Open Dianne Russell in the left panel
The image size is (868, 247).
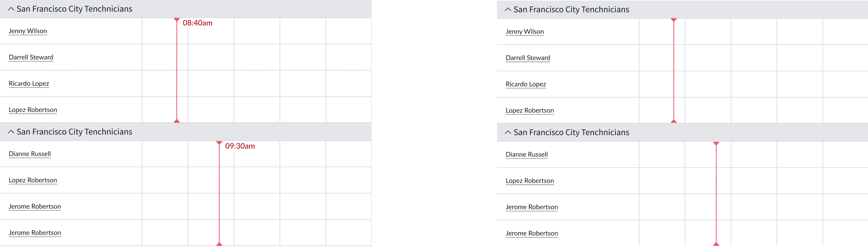point(30,154)
